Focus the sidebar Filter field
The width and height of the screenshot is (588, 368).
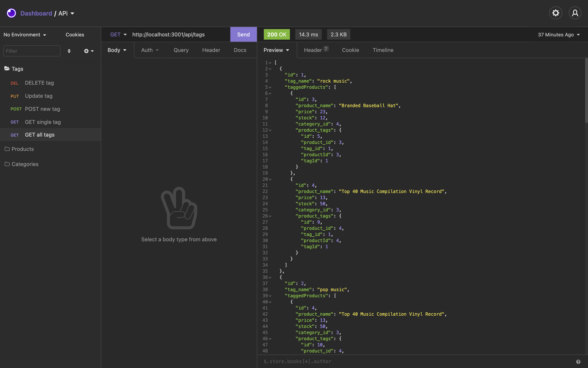pyautogui.click(x=32, y=51)
